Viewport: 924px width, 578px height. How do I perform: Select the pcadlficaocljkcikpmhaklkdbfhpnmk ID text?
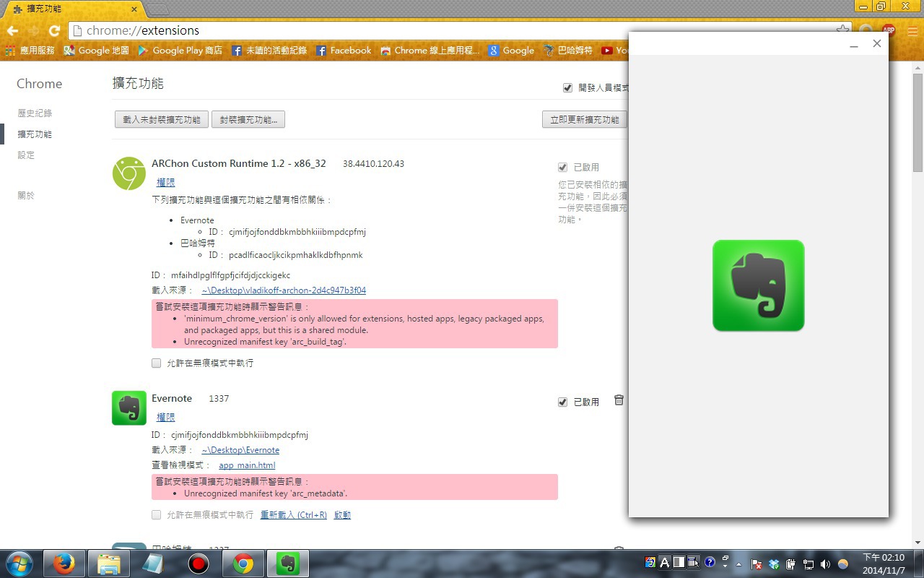click(296, 255)
